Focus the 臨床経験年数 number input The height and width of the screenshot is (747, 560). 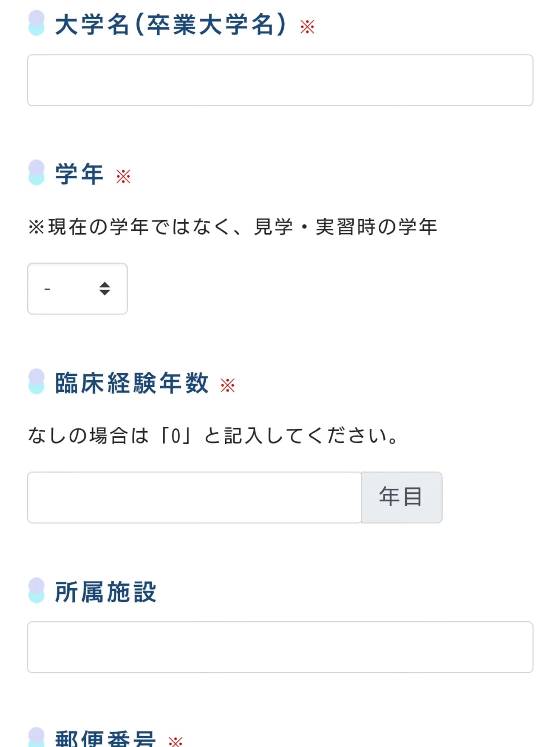point(194,497)
